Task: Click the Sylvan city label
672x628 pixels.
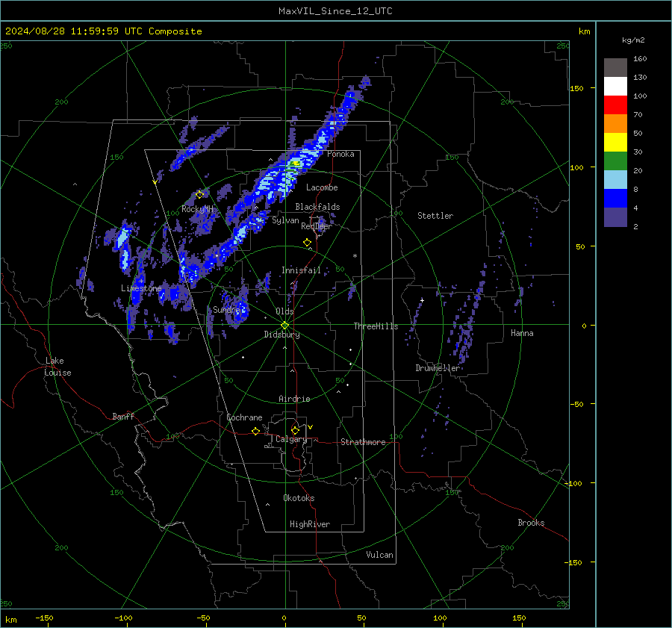Action: click(x=285, y=220)
